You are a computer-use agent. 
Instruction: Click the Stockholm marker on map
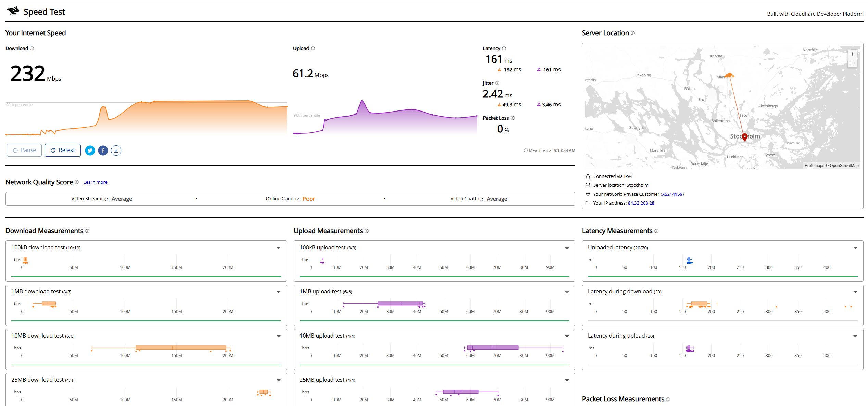(x=745, y=137)
